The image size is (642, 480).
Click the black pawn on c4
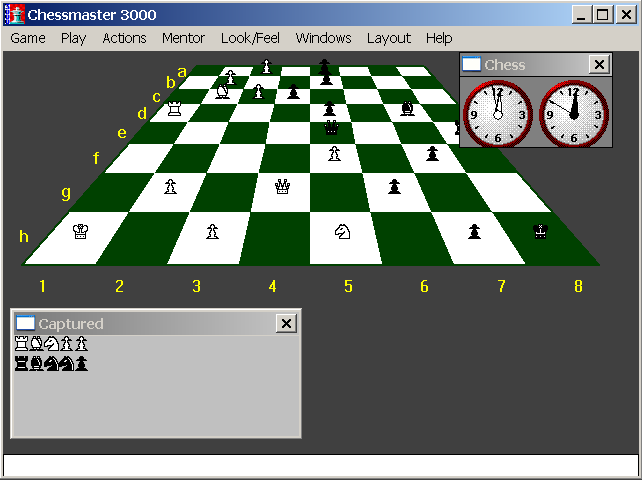click(x=293, y=91)
